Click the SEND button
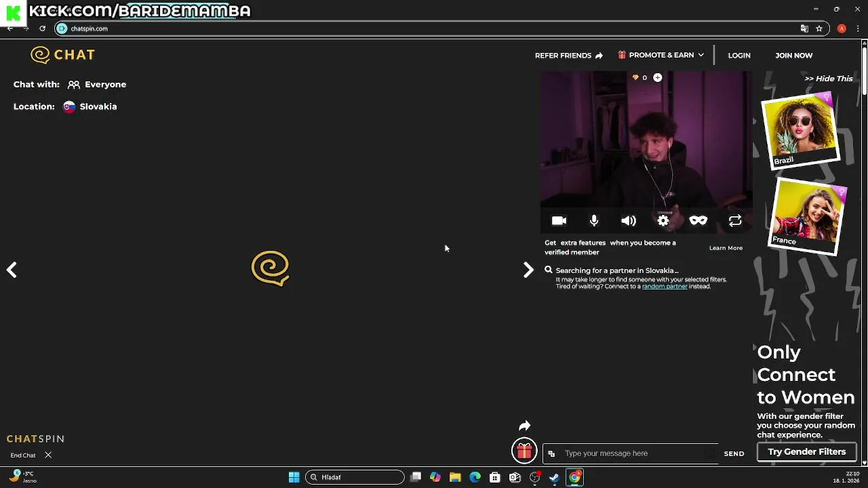This screenshot has width=868, height=488. pos(734,453)
